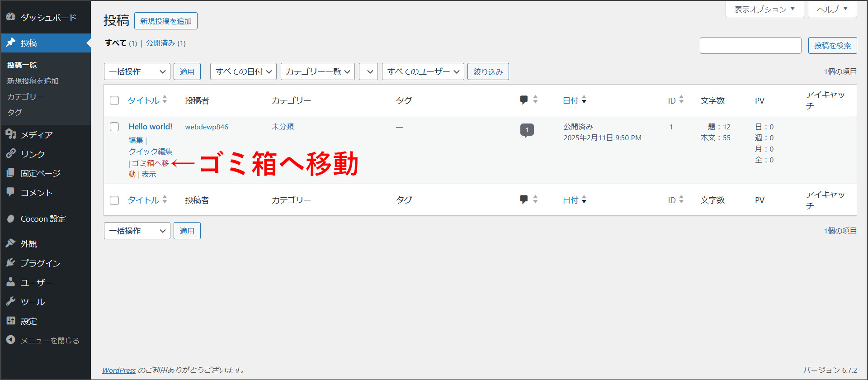Open 投稿一覧 in the sidebar submenu

click(x=22, y=65)
